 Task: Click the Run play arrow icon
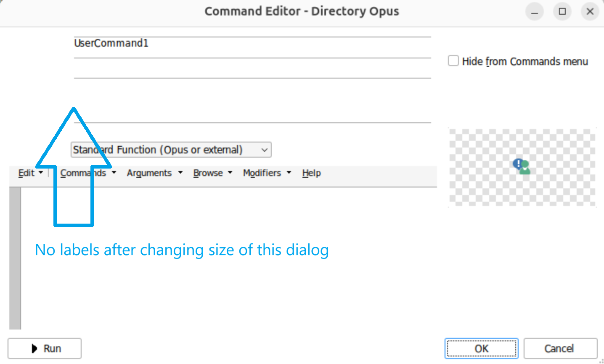pyautogui.click(x=34, y=348)
